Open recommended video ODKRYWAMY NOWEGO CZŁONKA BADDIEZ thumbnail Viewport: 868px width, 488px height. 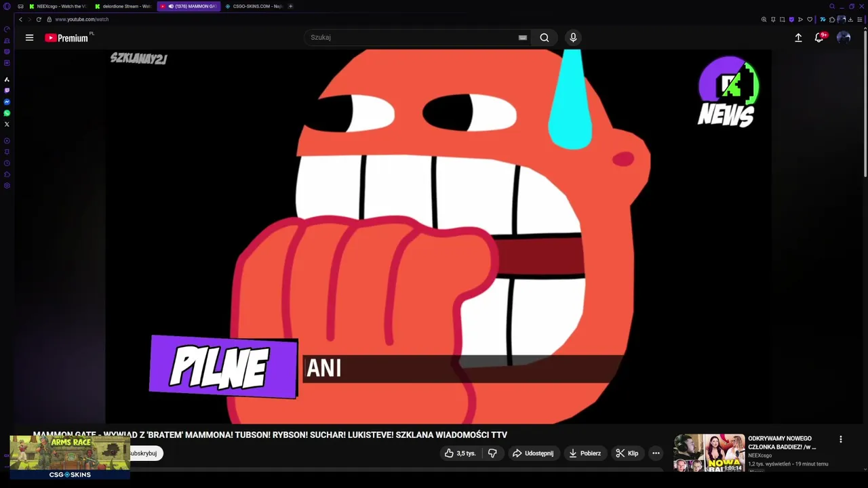click(x=709, y=453)
